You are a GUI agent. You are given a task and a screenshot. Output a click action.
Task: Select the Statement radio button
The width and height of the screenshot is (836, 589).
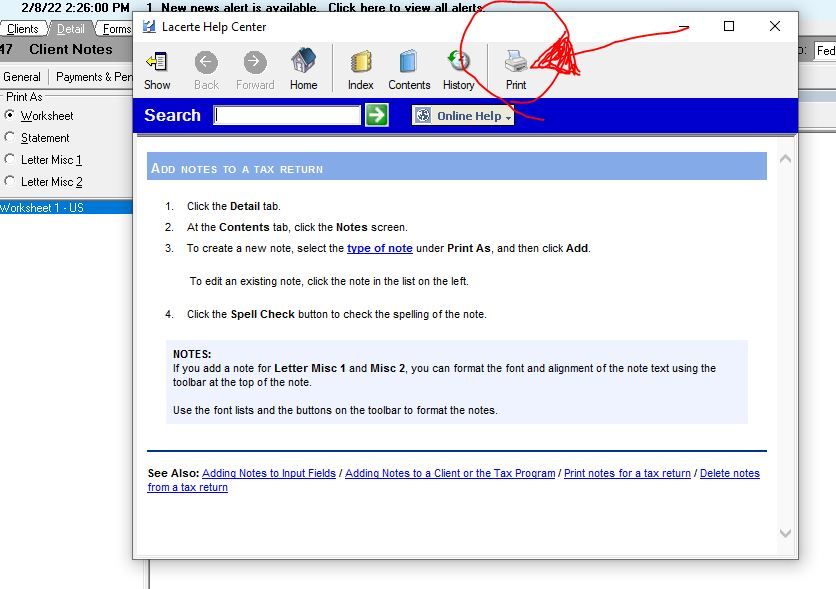pos(11,138)
